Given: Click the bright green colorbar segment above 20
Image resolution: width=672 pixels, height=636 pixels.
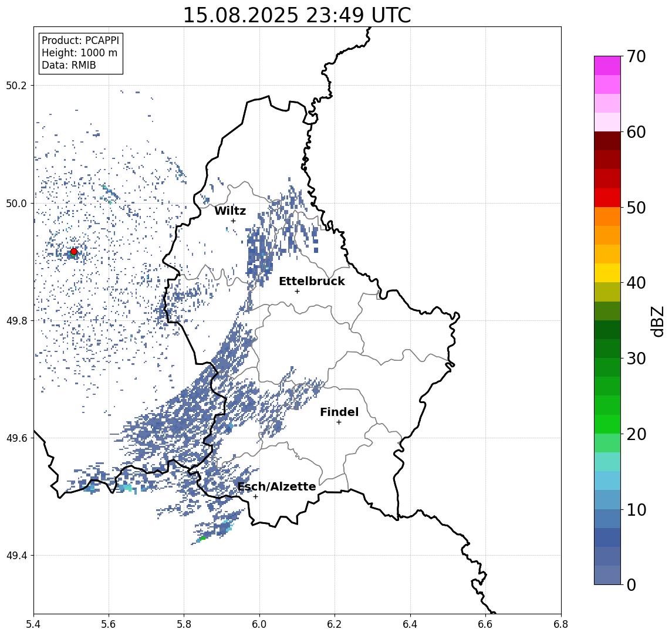Looking at the screenshot, I should pos(607,424).
